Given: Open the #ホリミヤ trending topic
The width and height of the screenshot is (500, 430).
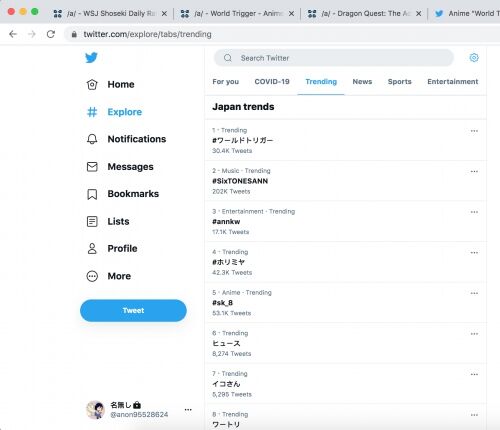Looking at the screenshot, I should [x=345, y=262].
